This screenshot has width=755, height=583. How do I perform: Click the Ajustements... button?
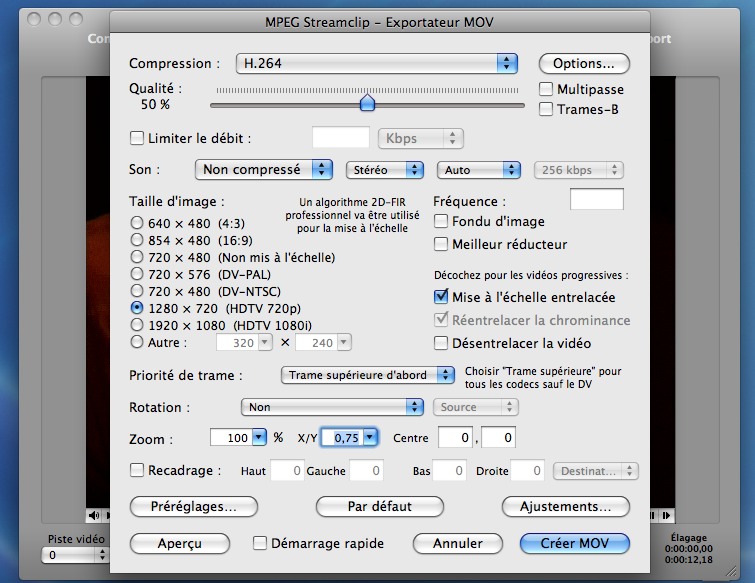566,506
